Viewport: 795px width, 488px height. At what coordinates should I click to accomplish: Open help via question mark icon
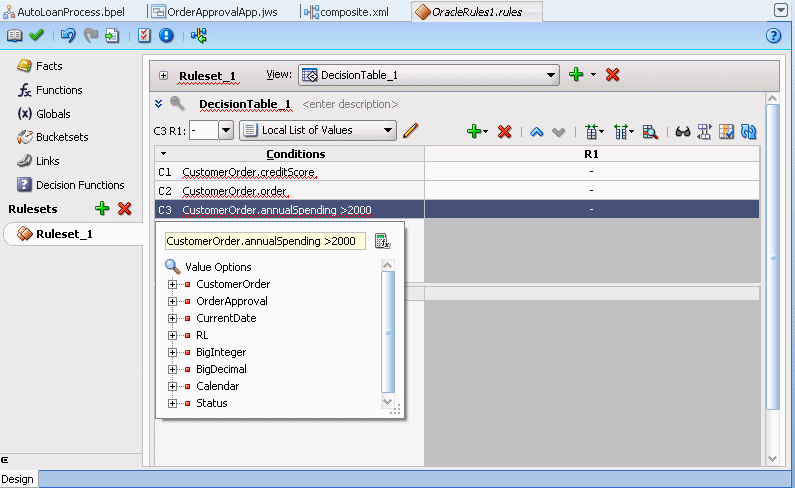tap(773, 35)
